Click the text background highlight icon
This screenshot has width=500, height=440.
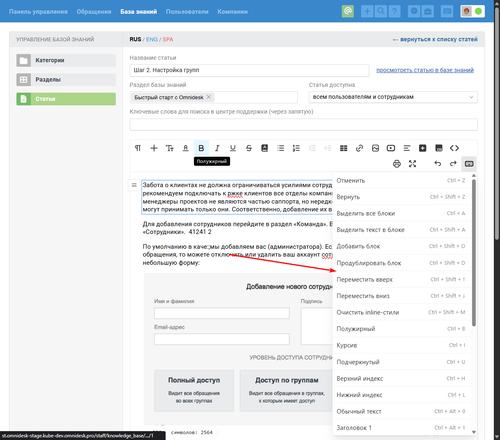pyautogui.click(x=264, y=148)
